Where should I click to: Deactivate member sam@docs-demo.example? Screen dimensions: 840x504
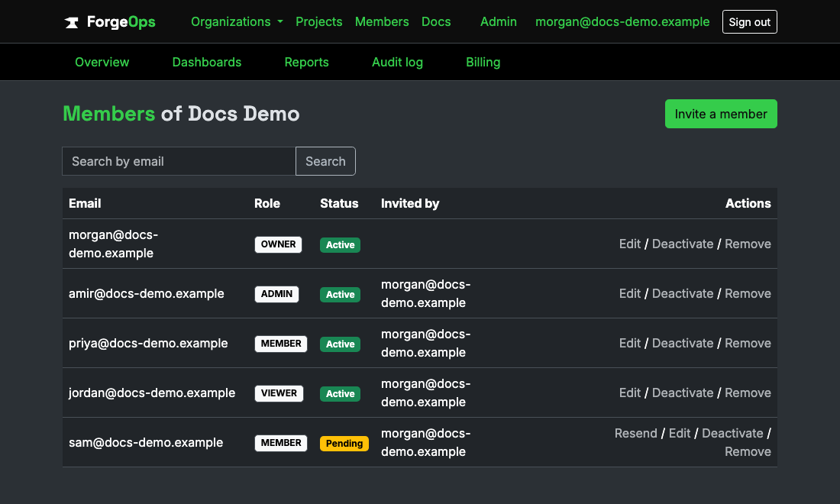(732, 433)
